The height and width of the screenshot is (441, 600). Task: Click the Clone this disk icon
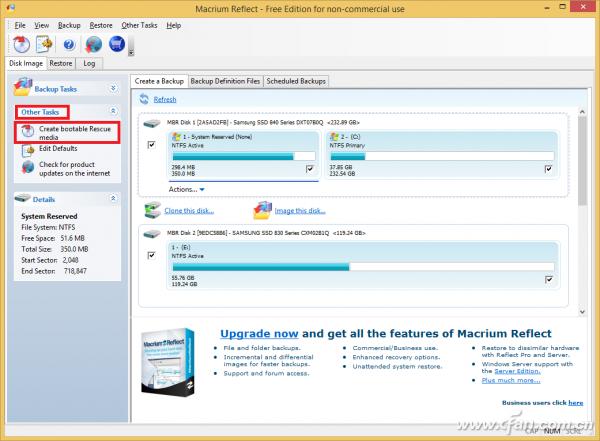point(152,210)
